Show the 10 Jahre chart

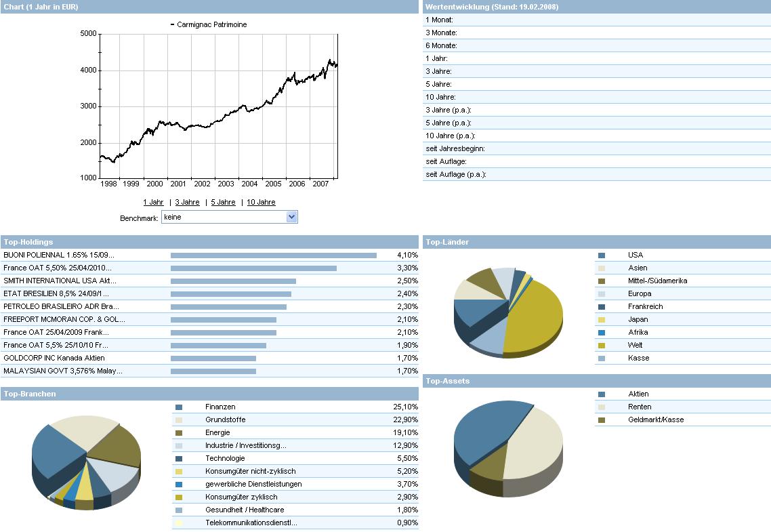261,202
